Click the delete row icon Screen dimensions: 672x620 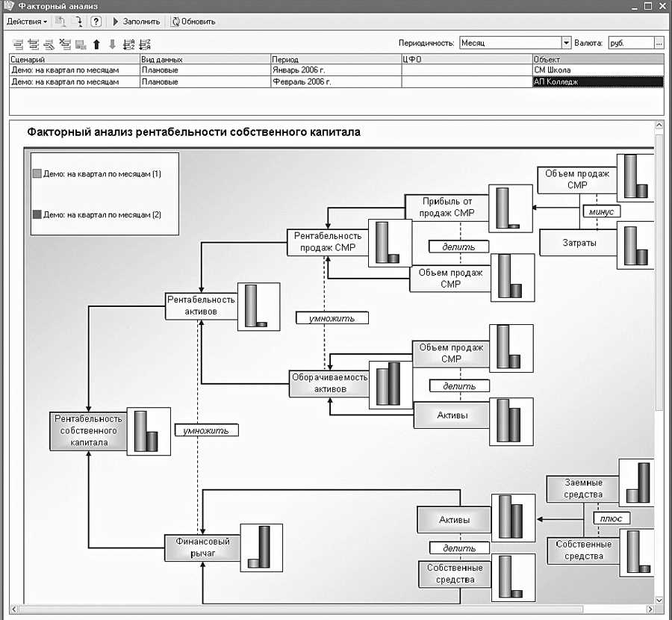point(65,43)
